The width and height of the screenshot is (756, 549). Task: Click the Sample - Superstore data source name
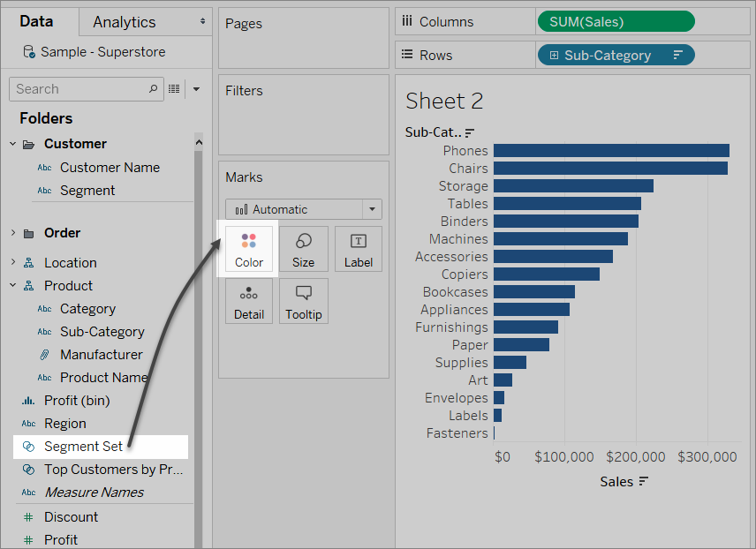(103, 51)
